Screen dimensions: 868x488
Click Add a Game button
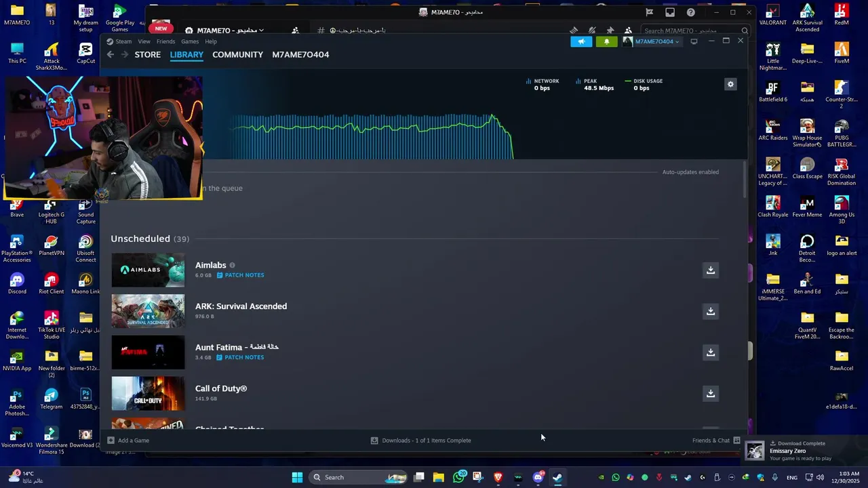pyautogui.click(x=128, y=441)
